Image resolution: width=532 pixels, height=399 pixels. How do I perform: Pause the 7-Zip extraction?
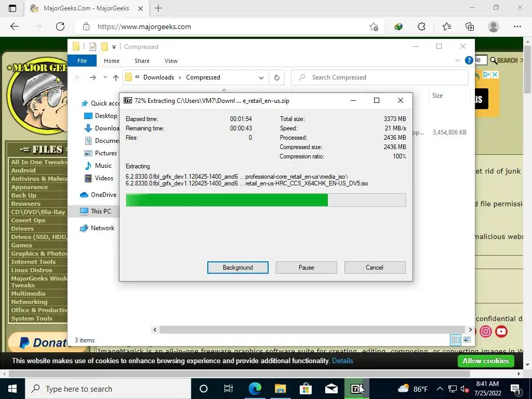[306, 268]
